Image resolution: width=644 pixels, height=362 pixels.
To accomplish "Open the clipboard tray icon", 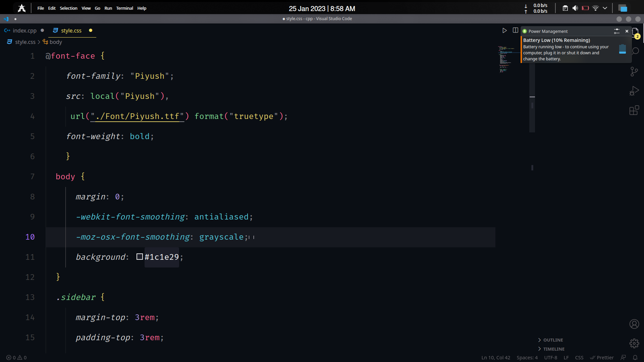I will pyautogui.click(x=565, y=8).
